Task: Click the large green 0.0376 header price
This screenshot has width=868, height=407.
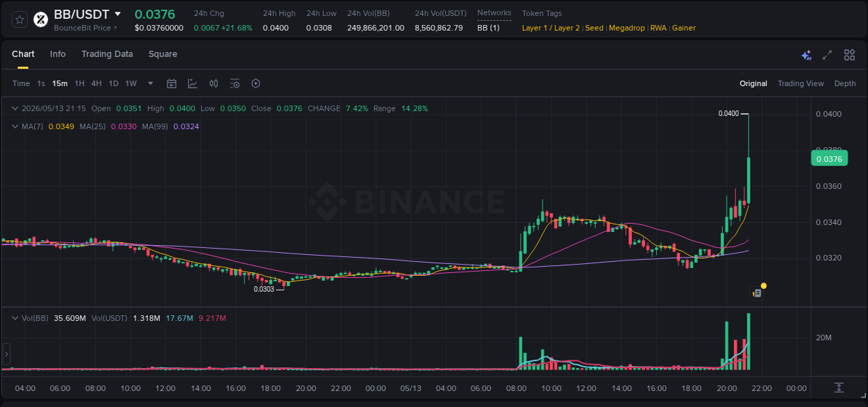Action: tap(155, 14)
